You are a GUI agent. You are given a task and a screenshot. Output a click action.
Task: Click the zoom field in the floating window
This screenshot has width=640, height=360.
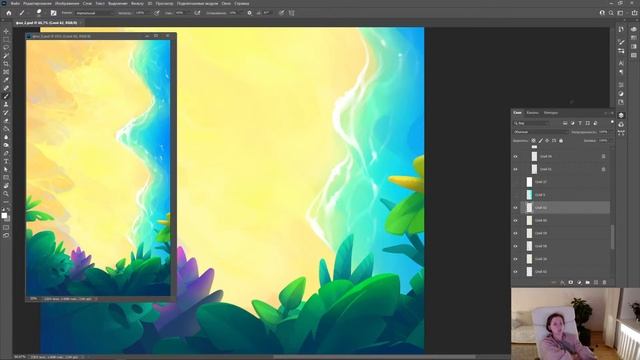coord(33,299)
